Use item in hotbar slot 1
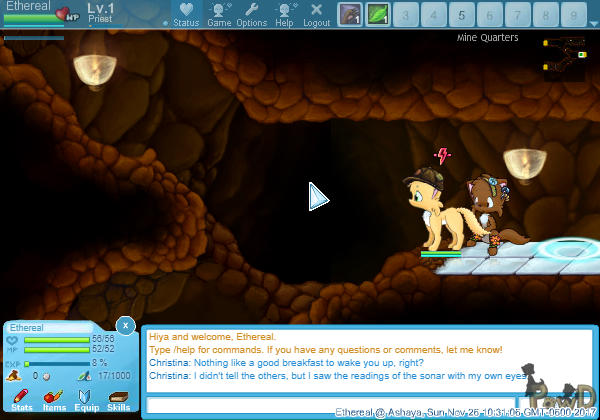Image resolution: width=600 pixels, height=420 pixels. (x=350, y=15)
